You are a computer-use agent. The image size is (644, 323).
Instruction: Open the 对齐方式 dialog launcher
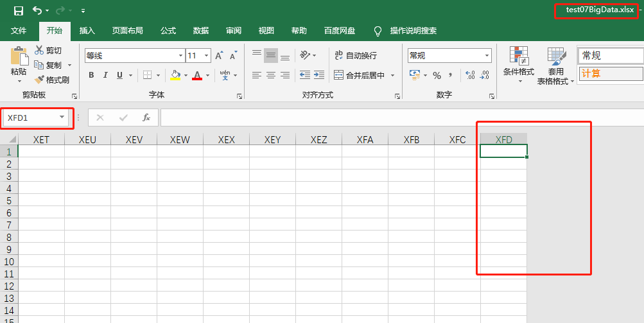(397, 96)
